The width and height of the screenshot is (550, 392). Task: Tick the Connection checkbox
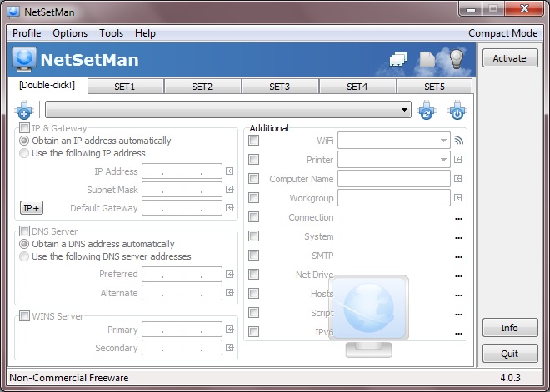254,217
